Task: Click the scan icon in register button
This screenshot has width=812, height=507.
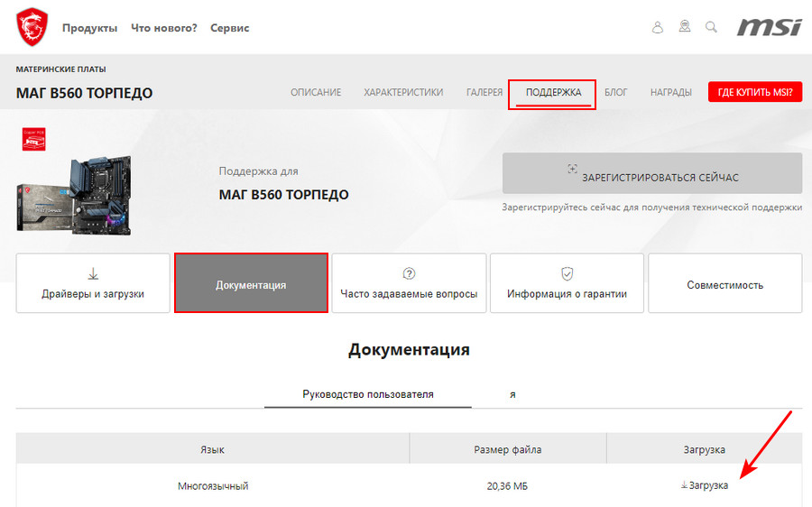Action: [572, 169]
